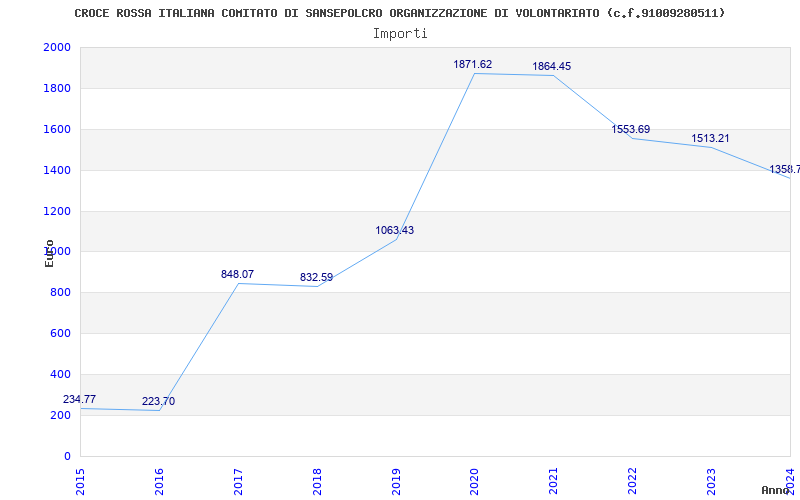Viewport: 800px width, 500px height.
Task: Click the y-axis value 800
Action: [x=60, y=293]
